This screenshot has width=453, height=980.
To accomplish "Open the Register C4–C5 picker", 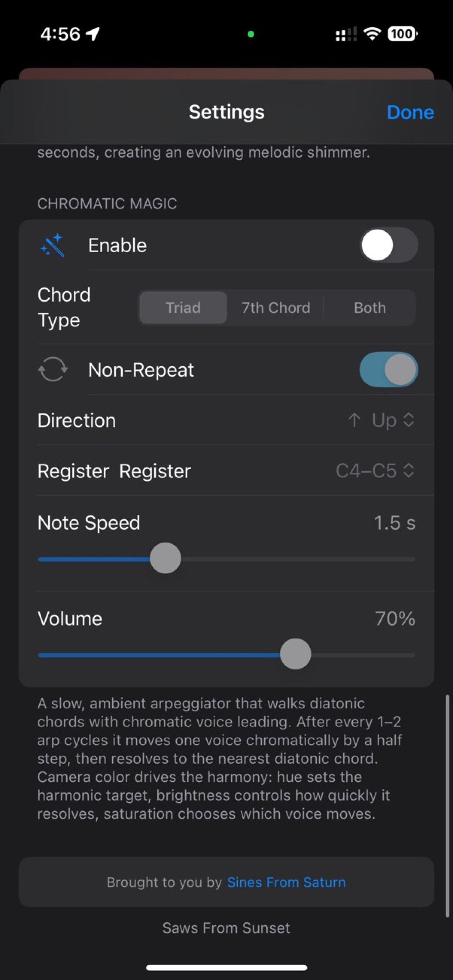I will point(375,471).
